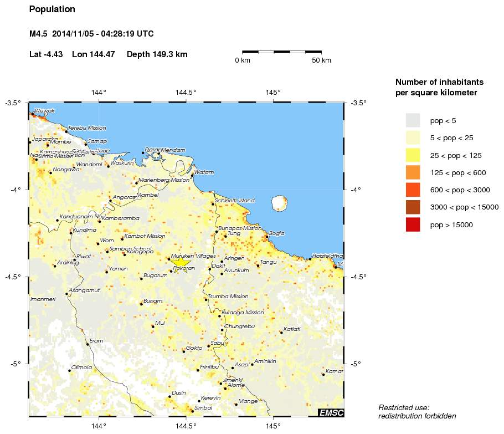Click the Hatzfeldthafen dot marker
The height and width of the screenshot is (434, 504).
click(310, 259)
